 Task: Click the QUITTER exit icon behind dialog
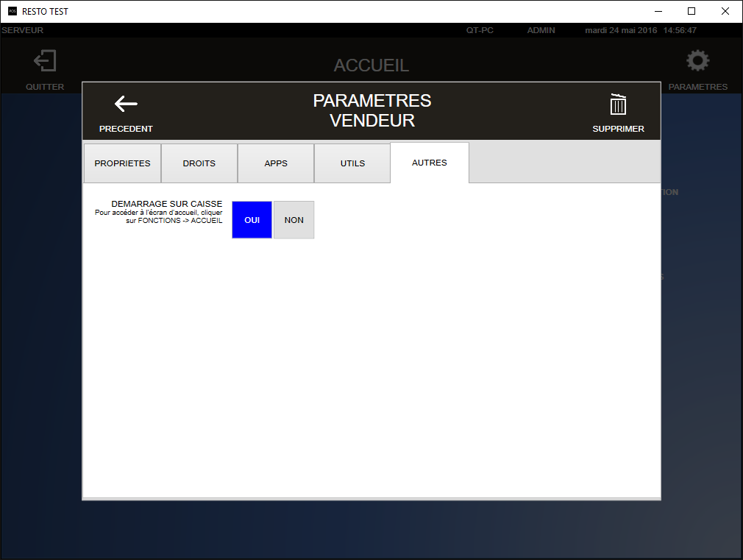(45, 60)
